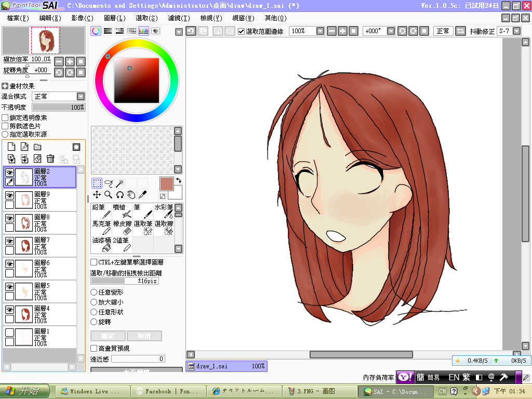Open the 檔案(F) menu

point(18,18)
